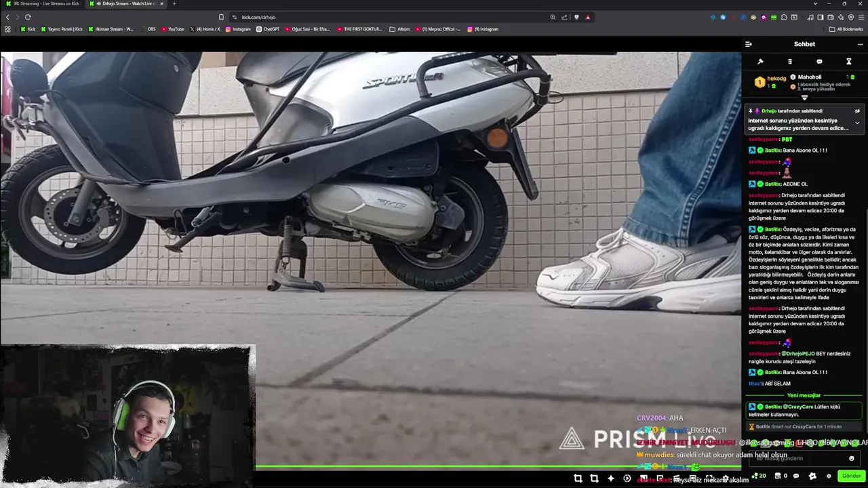Open (1) Mepraz Offical bookmark
Viewport: 868px width, 488px height.
tap(437, 29)
